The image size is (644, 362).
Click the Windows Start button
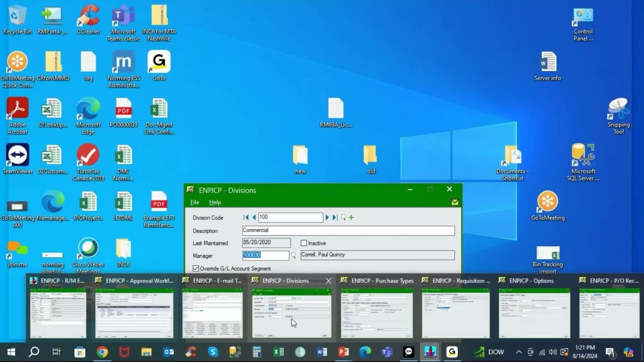point(11,352)
